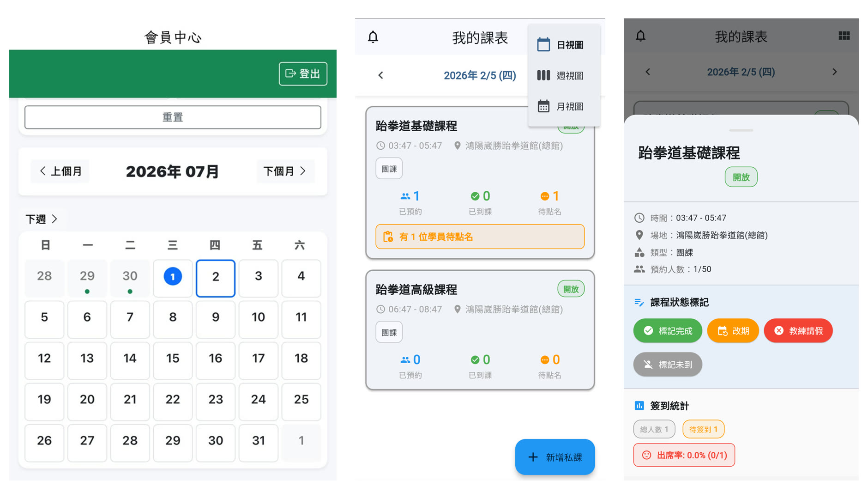This screenshot has height=499, width=868.
Task: Open the grid view icon in the right screen
Action: tap(844, 36)
